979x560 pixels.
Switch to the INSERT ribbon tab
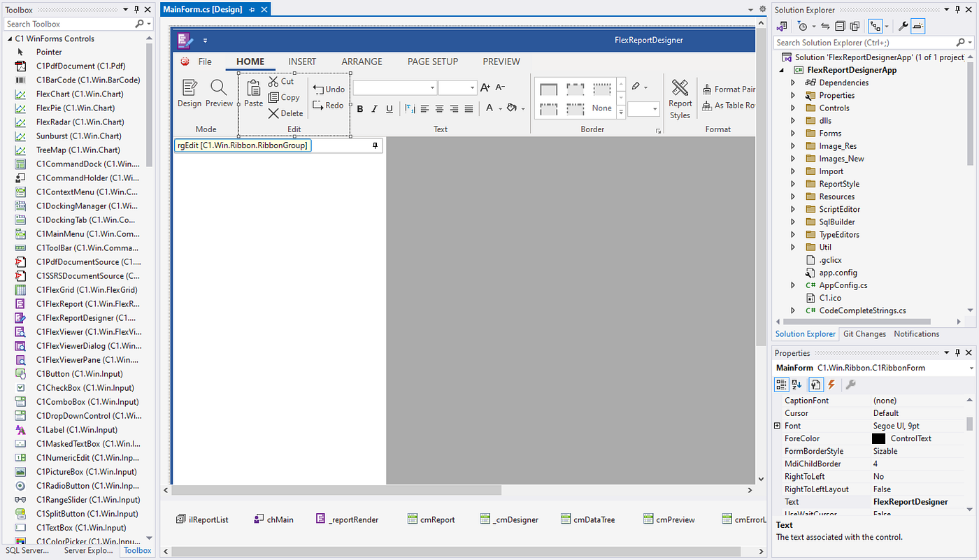[302, 62]
